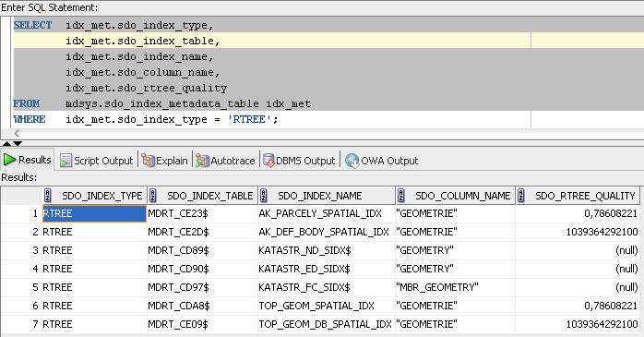Image resolution: width=644 pixels, height=337 pixels.
Task: Collapse editor pane with up arrow splitter
Action: [x=6, y=143]
